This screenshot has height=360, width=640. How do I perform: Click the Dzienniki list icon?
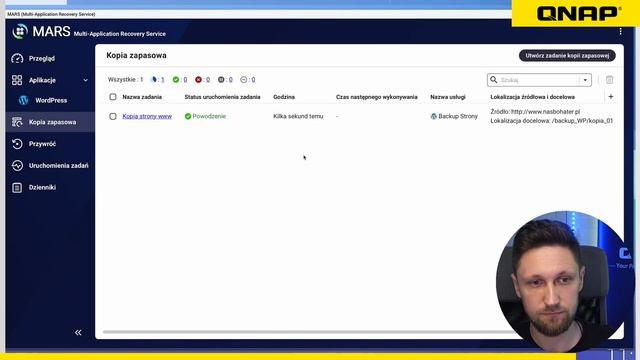[x=17, y=187]
